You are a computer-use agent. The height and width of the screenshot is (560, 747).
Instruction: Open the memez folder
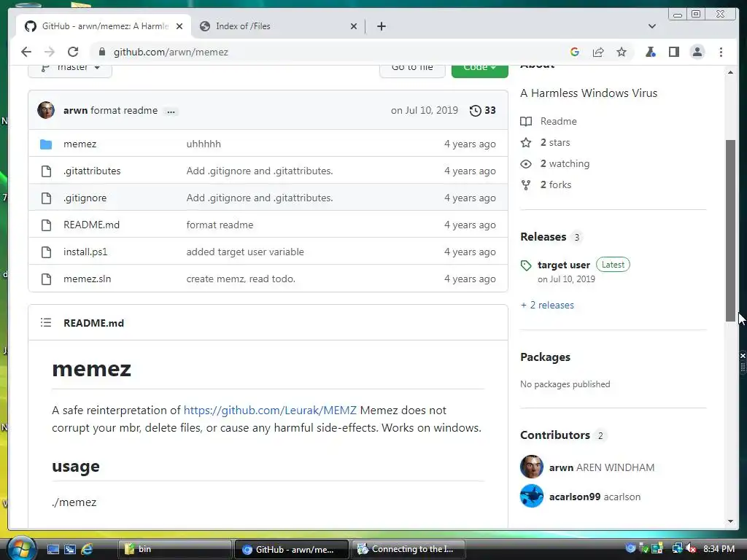tap(80, 144)
